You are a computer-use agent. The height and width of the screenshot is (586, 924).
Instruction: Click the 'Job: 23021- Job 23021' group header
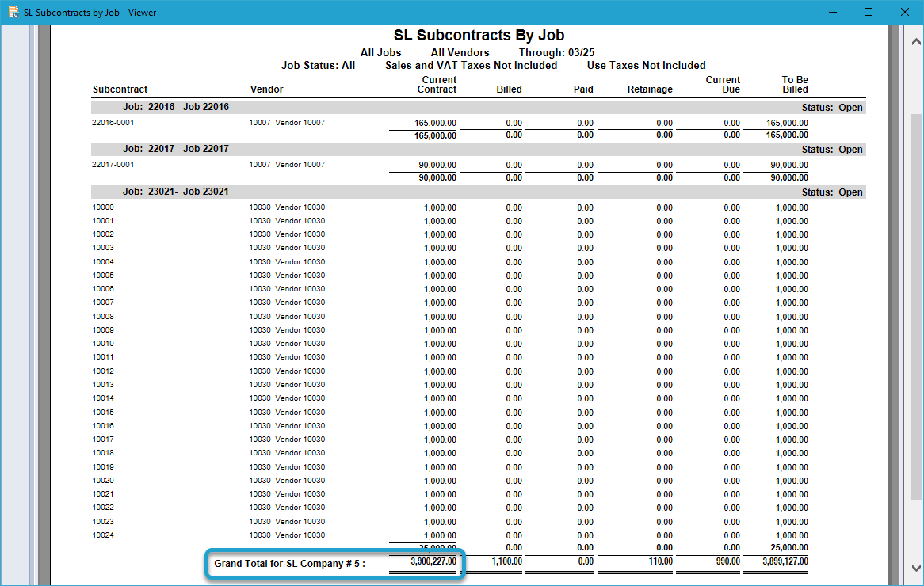pos(176,192)
